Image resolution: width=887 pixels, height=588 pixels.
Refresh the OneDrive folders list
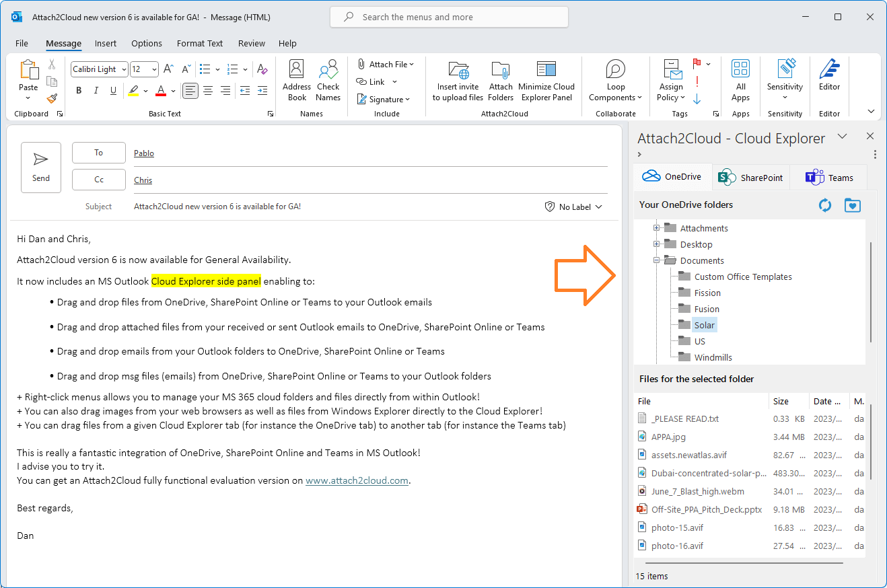click(x=825, y=205)
